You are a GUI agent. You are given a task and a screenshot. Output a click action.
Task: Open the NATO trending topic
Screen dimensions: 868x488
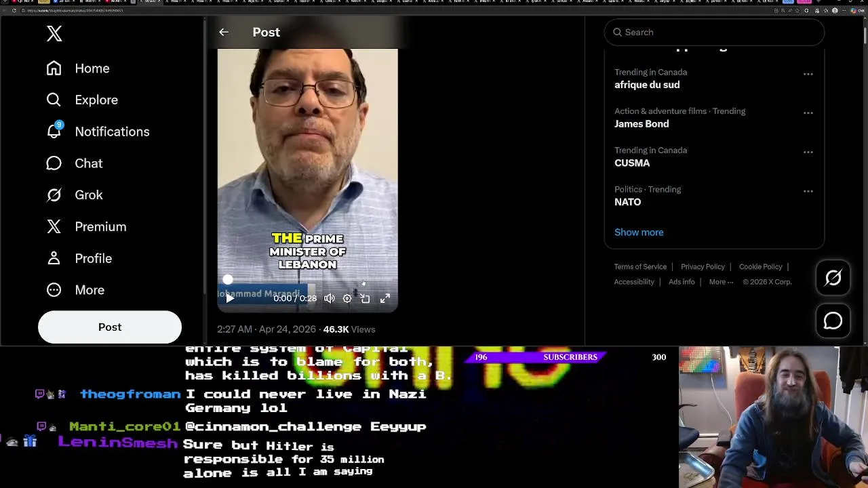point(627,202)
